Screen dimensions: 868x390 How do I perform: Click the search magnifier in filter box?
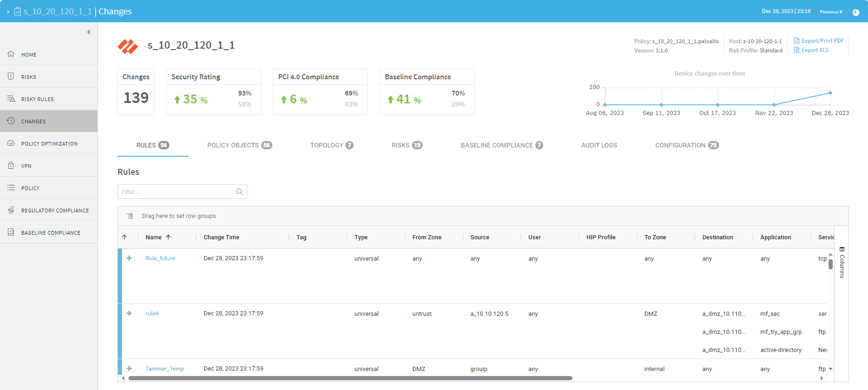pyautogui.click(x=239, y=192)
